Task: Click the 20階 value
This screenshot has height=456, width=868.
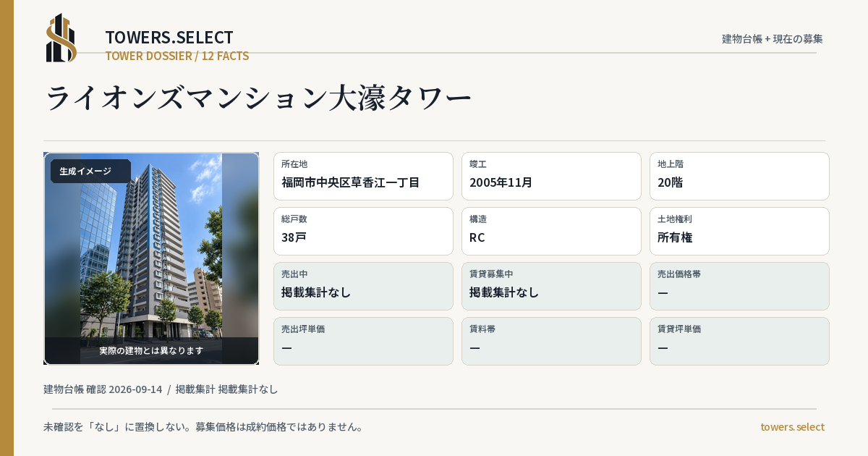Action: pos(671,182)
